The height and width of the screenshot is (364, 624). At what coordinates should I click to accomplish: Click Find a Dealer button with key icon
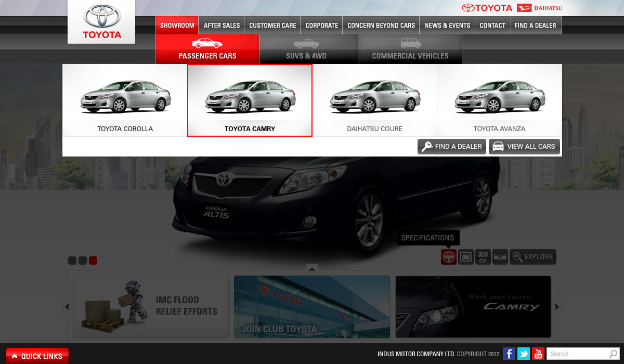point(452,147)
